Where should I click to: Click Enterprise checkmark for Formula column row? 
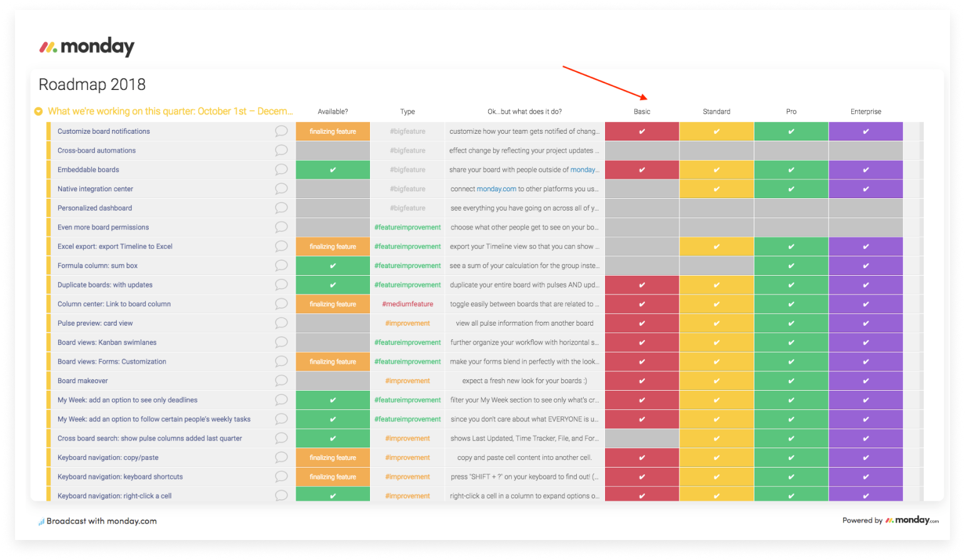tap(866, 266)
